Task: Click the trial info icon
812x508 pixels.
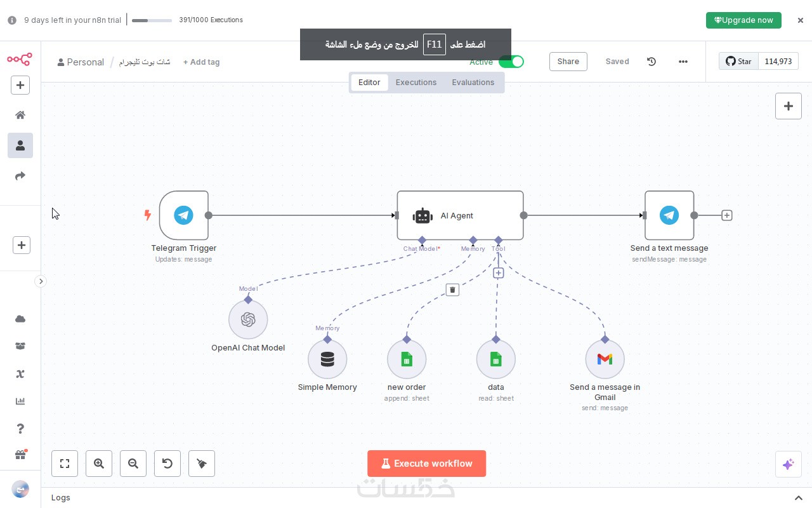Action: click(x=12, y=20)
